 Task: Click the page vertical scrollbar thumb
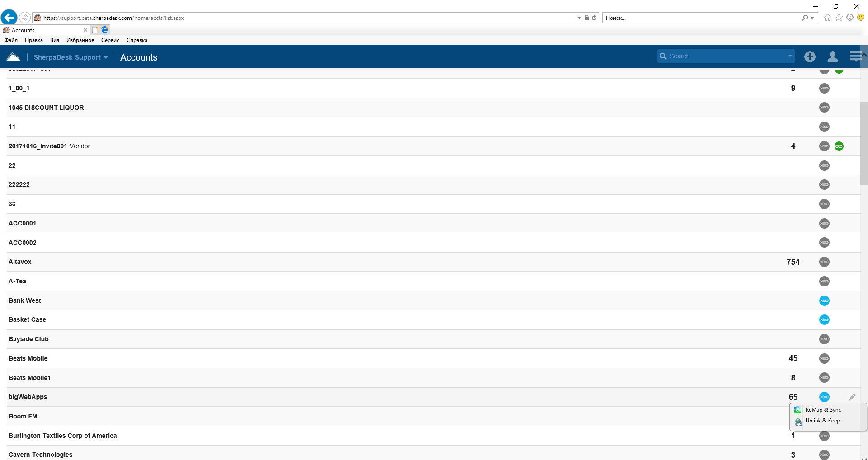(x=864, y=143)
